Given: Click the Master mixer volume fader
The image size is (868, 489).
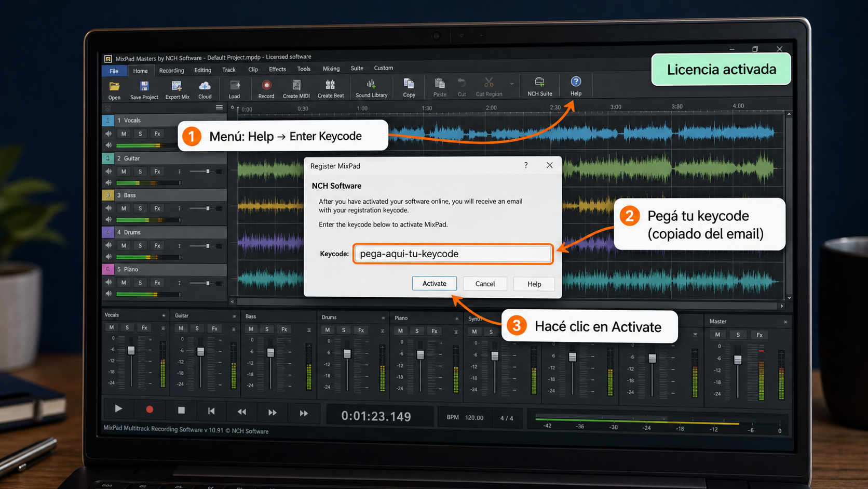Looking at the screenshot, I should [738, 360].
